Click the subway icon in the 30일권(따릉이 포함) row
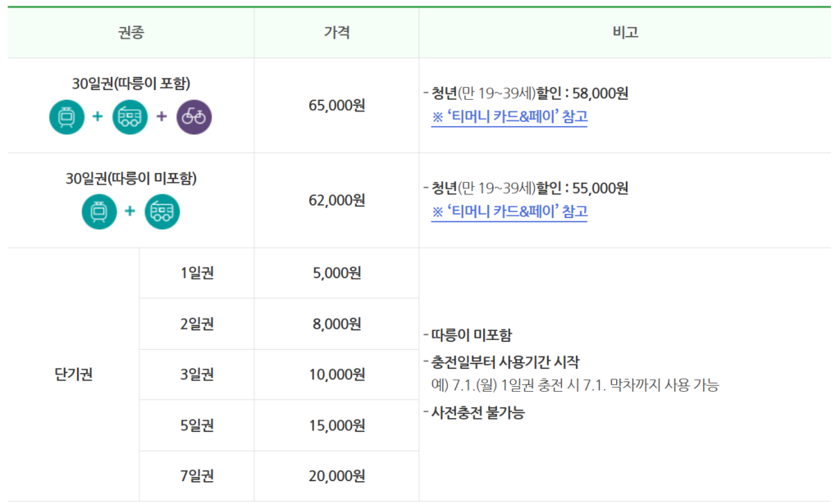Viewport: 840px width, 504px height. pyautogui.click(x=66, y=116)
